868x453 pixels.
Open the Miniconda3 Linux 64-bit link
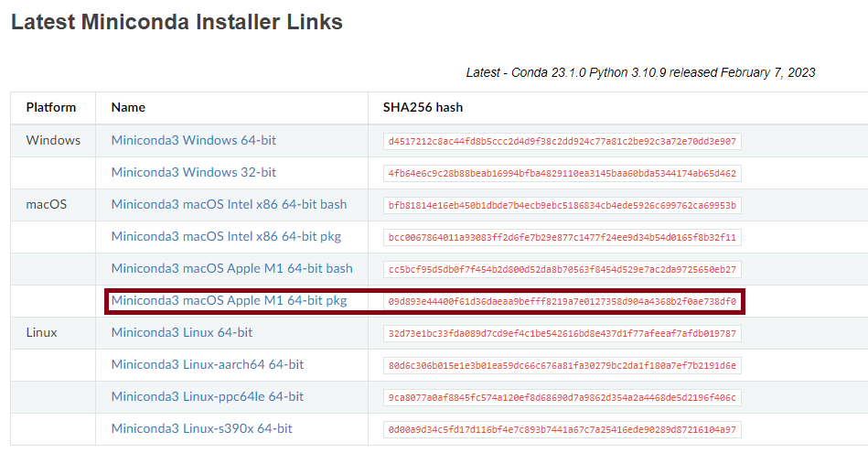(182, 332)
